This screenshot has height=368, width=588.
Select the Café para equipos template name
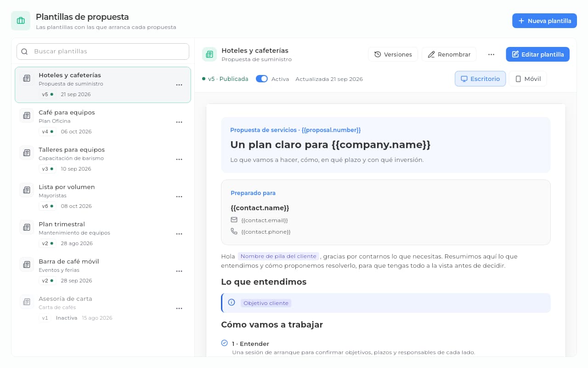click(x=67, y=112)
